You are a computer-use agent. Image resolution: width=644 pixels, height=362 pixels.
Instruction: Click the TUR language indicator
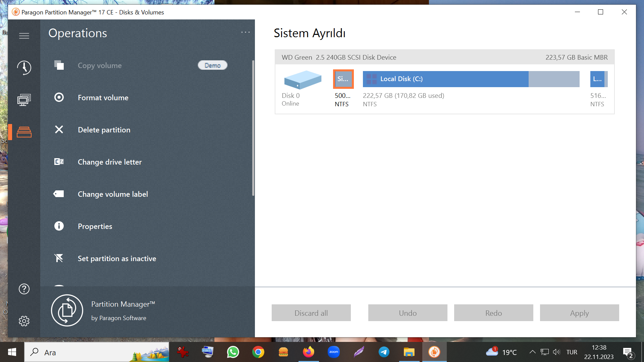point(572,352)
